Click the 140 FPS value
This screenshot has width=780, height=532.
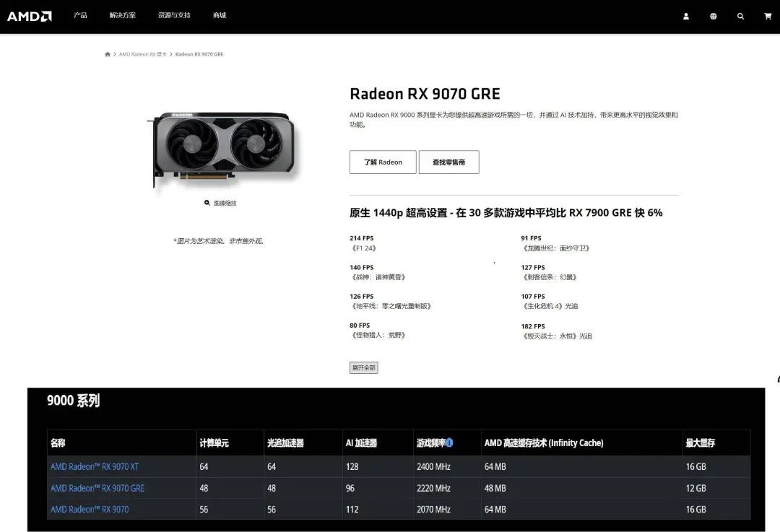[362, 268]
